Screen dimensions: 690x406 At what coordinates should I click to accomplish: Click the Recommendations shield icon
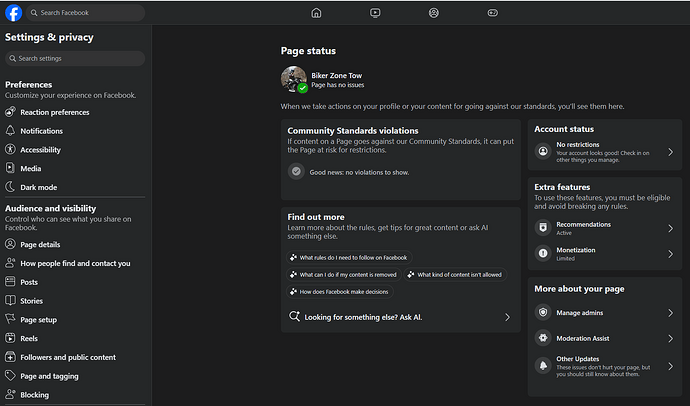[543, 228]
